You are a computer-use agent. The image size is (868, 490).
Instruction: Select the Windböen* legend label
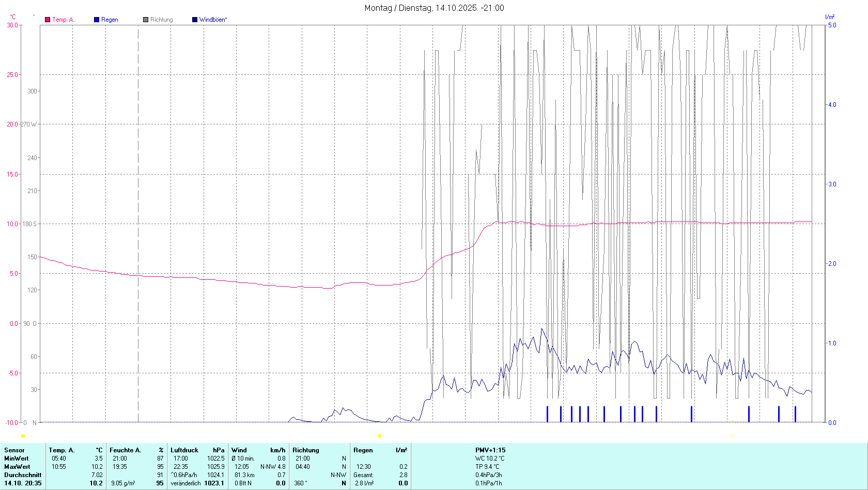tap(213, 20)
